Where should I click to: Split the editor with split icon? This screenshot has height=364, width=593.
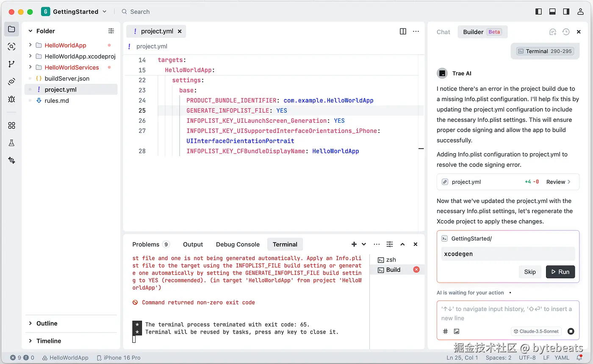403,31
